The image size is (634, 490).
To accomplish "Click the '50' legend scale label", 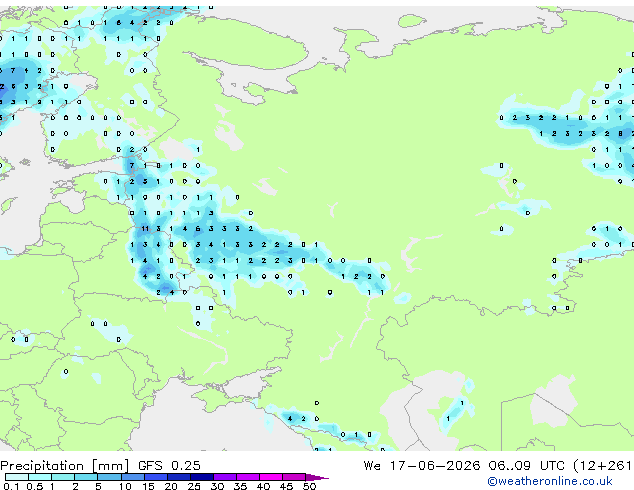I will [309, 486].
